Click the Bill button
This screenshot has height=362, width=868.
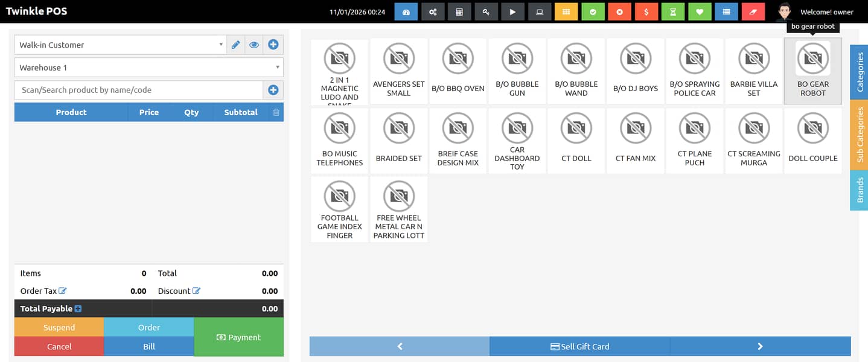(x=149, y=346)
